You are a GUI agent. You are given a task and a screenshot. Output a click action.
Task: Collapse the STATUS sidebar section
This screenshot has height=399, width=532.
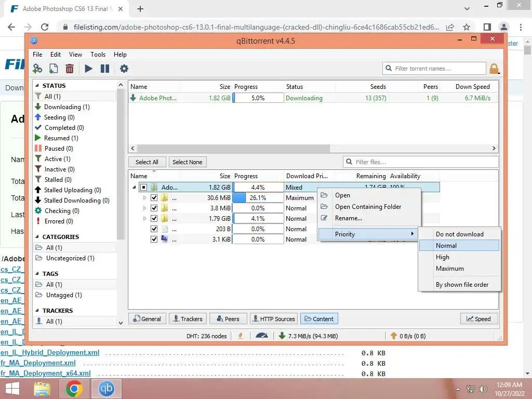[x=37, y=86]
